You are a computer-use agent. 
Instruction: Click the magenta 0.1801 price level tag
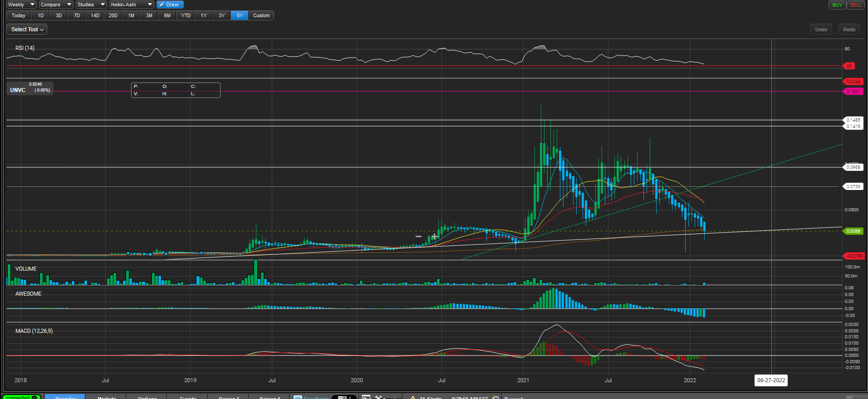click(853, 92)
